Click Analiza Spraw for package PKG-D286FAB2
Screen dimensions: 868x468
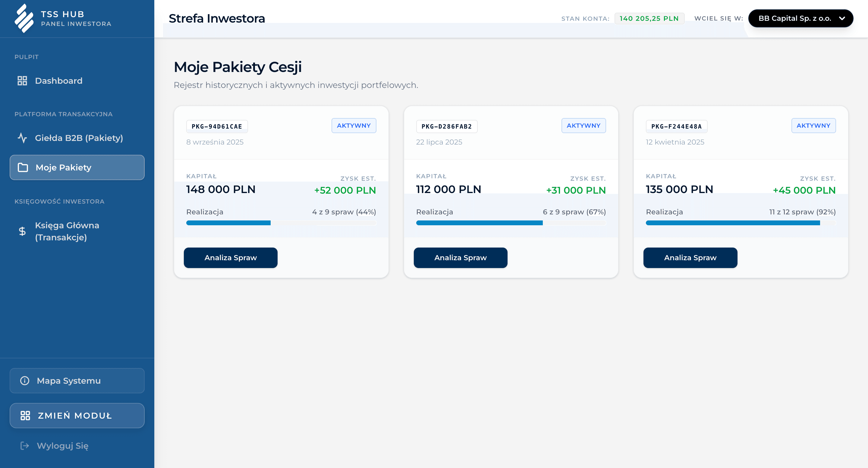460,257
